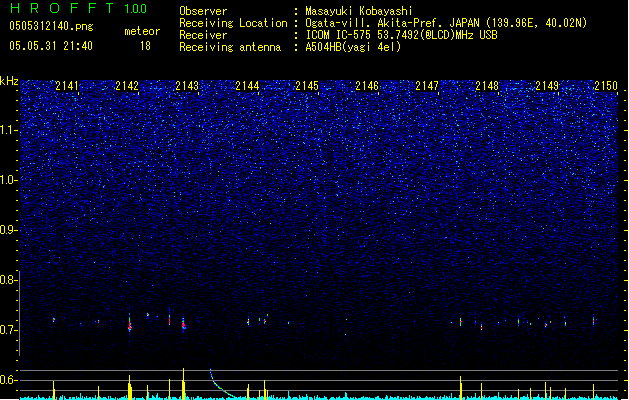Click the Ogata-vill. Akita-Pref. JAPAN location text
This screenshot has height=400, width=629.
coord(446,23)
